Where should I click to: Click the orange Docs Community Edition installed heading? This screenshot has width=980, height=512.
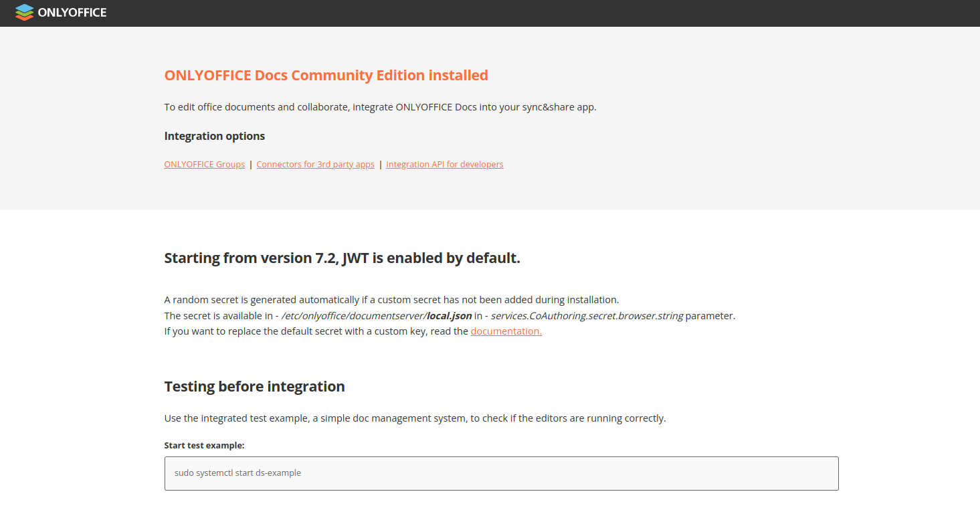coord(326,75)
